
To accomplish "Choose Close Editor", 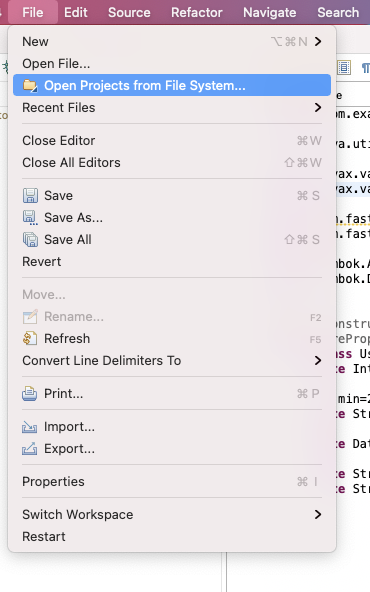I will pos(172,140).
